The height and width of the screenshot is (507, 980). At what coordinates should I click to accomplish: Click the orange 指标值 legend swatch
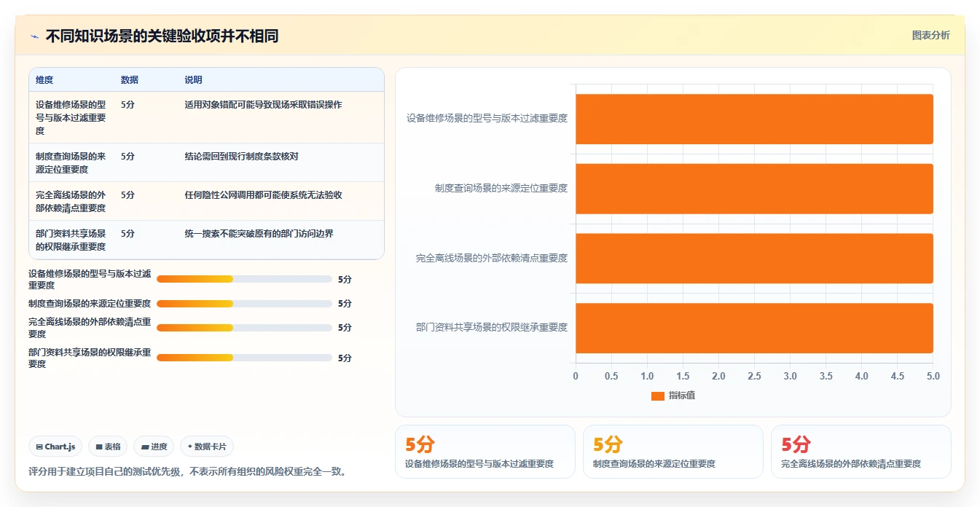click(x=658, y=396)
